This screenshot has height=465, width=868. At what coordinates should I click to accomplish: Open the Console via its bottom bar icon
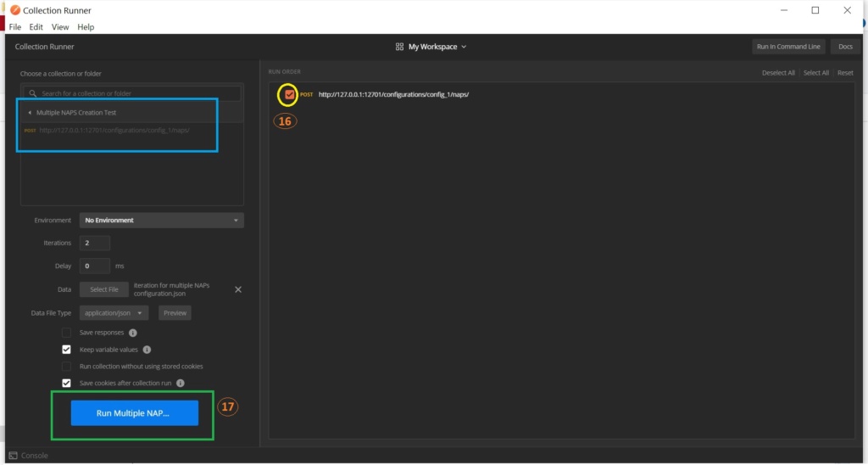pos(14,456)
